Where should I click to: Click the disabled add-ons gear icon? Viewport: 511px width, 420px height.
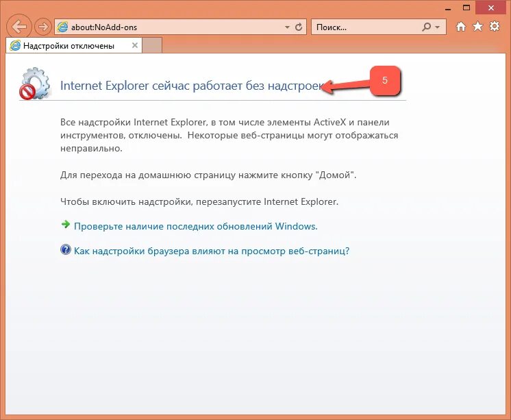(34, 84)
